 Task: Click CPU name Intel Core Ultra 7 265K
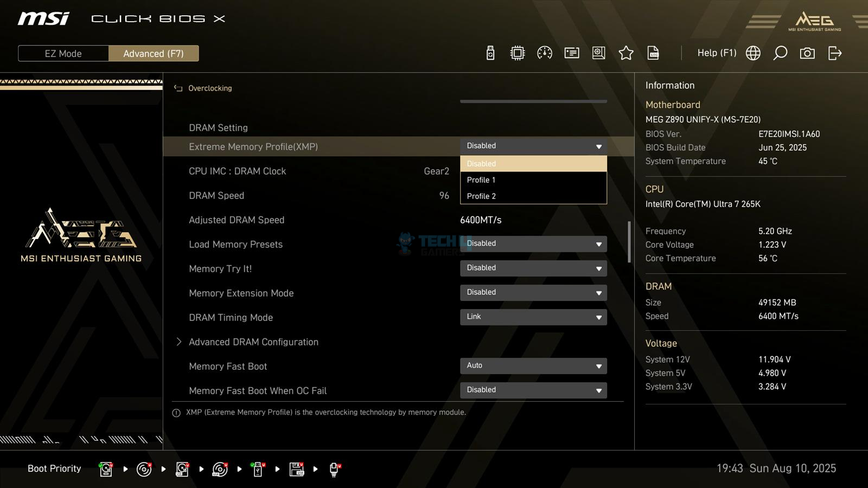tap(703, 204)
